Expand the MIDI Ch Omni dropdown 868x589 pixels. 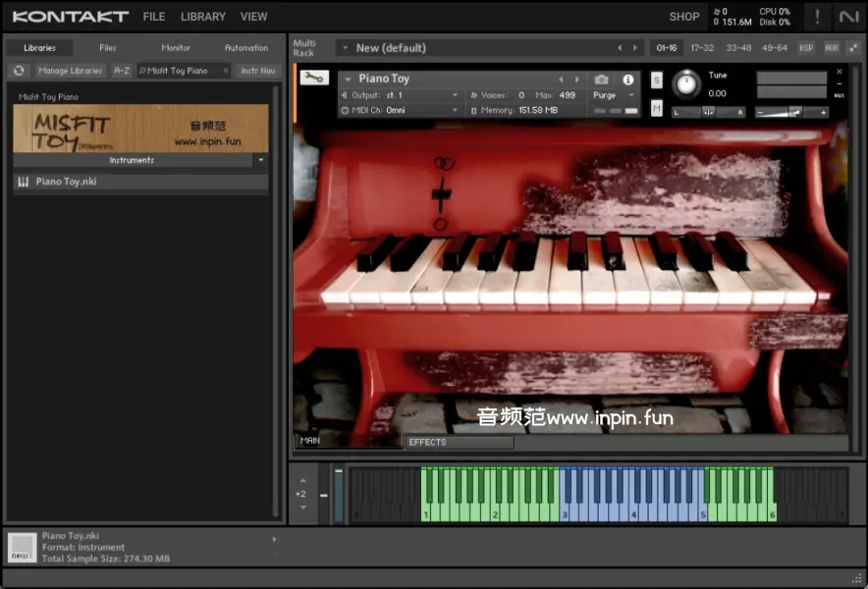pos(455,111)
